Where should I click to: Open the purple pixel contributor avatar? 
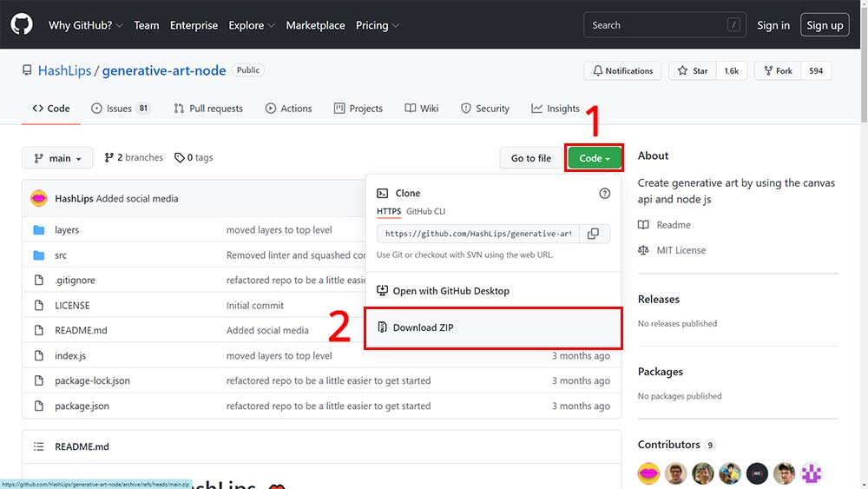pos(812,473)
